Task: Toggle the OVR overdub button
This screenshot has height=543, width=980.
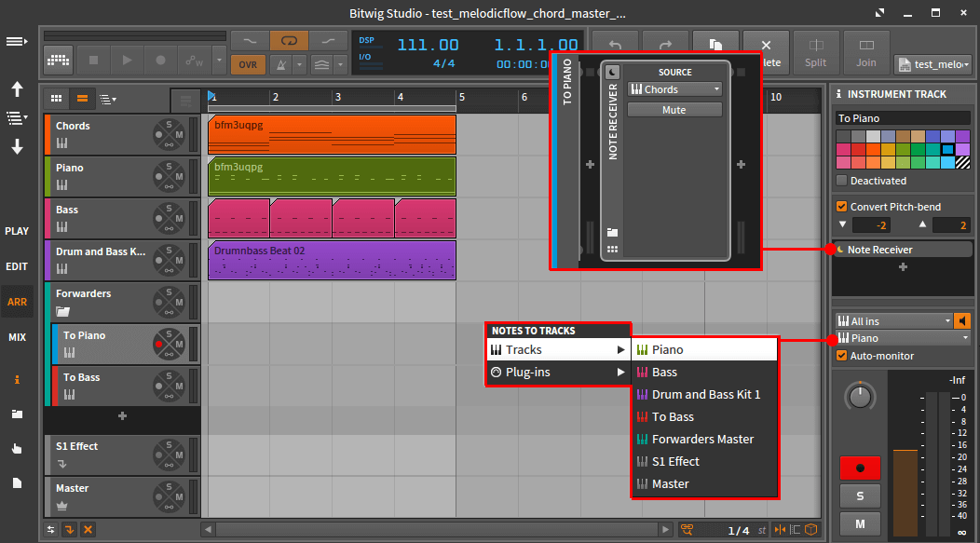Action: click(248, 64)
